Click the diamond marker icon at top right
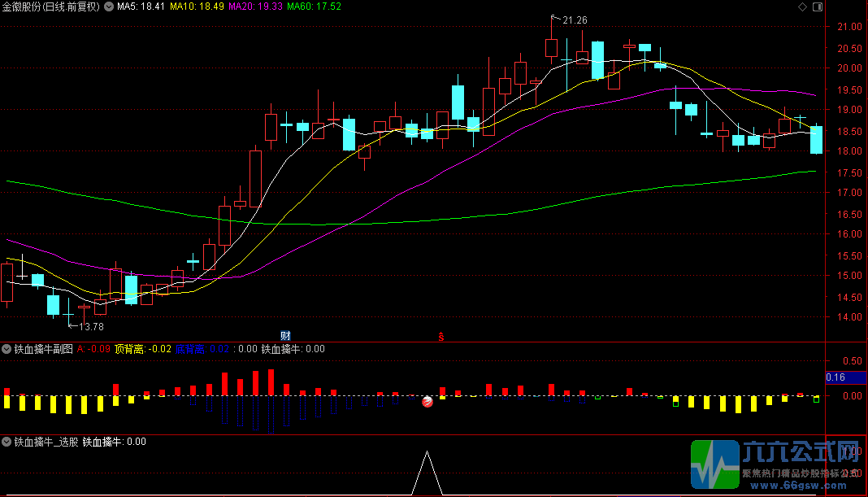This screenshot has width=868, height=497. (802, 7)
